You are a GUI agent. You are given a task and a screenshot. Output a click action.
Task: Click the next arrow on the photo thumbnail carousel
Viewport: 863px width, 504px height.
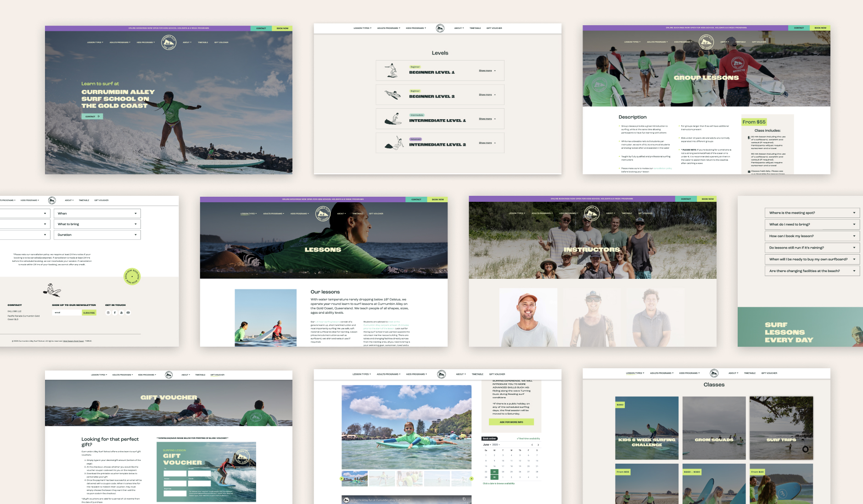[471, 479]
